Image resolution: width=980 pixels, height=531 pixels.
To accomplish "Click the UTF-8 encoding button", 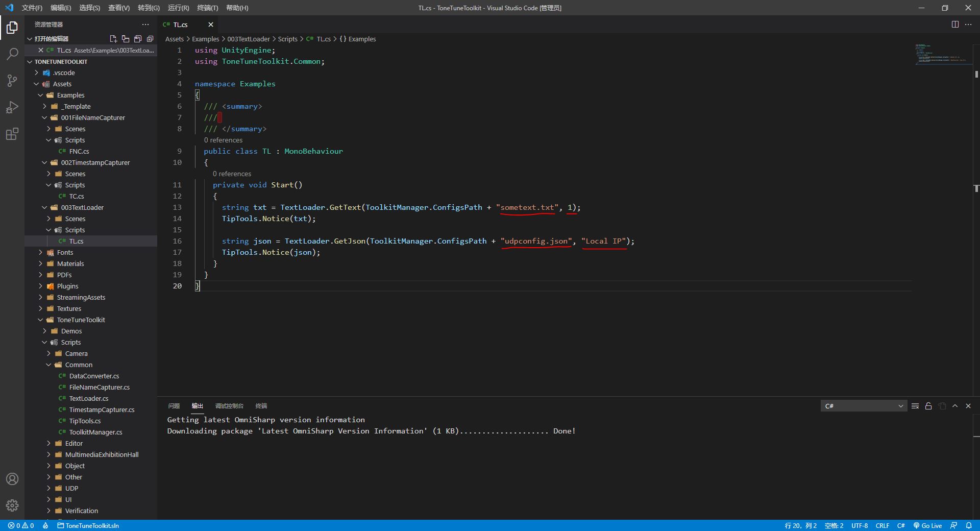I will pos(859,525).
